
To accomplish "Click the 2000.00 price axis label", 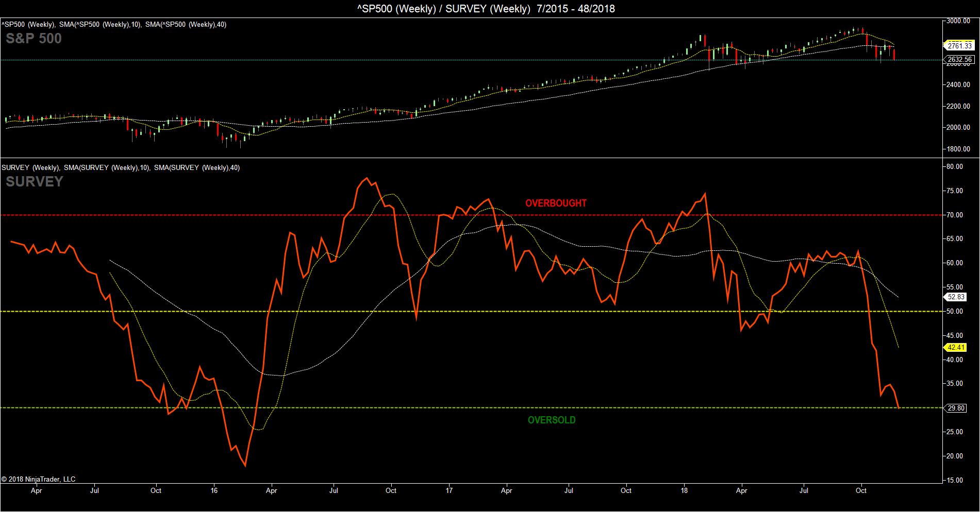I will point(958,127).
